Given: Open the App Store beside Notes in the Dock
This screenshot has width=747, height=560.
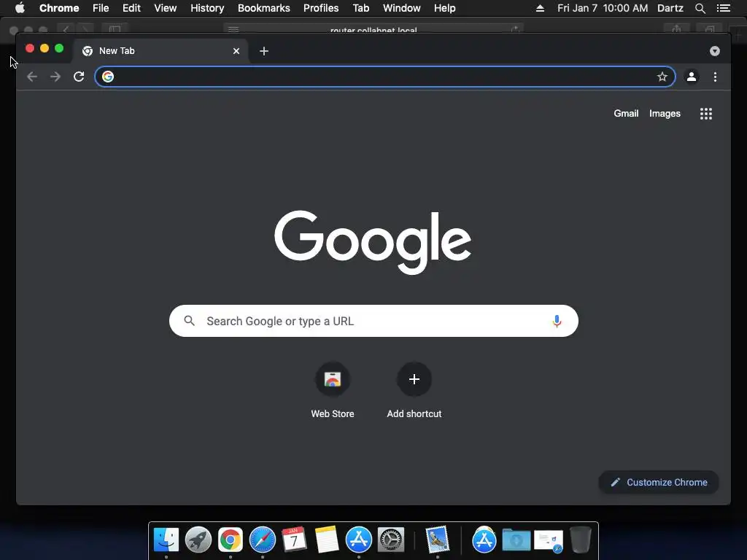Looking at the screenshot, I should coord(359,540).
